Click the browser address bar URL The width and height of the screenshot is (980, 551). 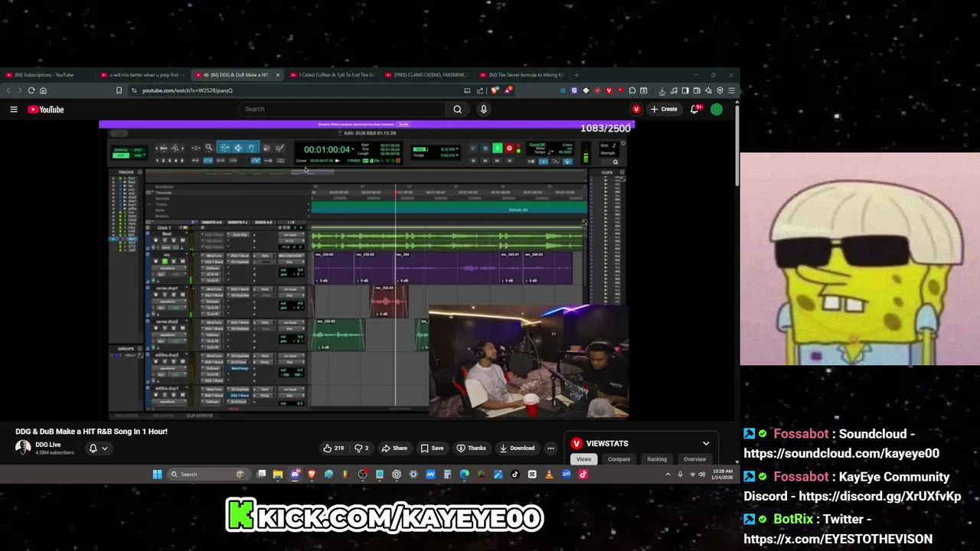pos(187,90)
